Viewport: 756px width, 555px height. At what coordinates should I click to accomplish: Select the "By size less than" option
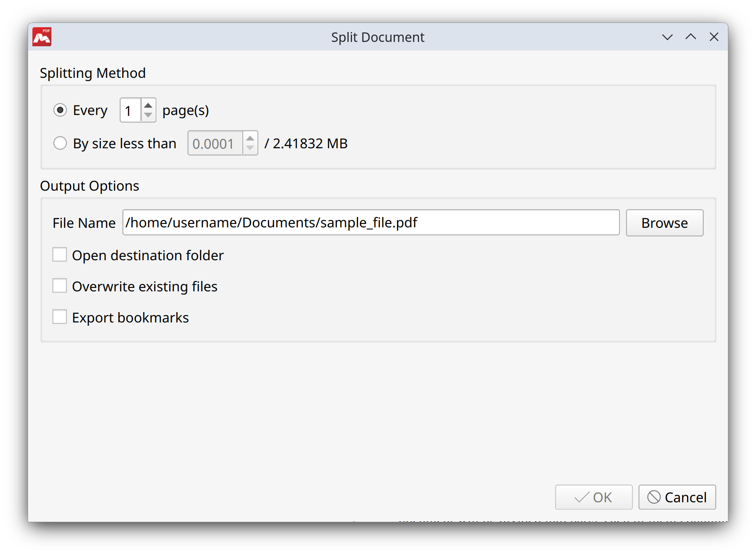60,143
